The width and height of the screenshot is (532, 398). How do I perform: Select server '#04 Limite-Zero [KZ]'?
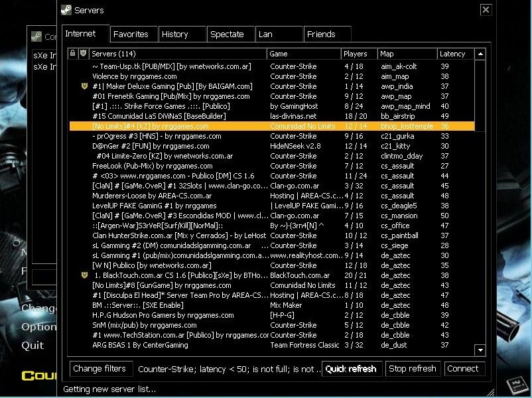(272, 156)
